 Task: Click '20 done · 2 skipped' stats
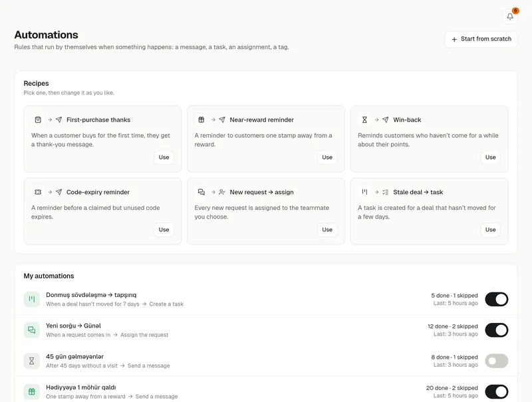[452, 388]
